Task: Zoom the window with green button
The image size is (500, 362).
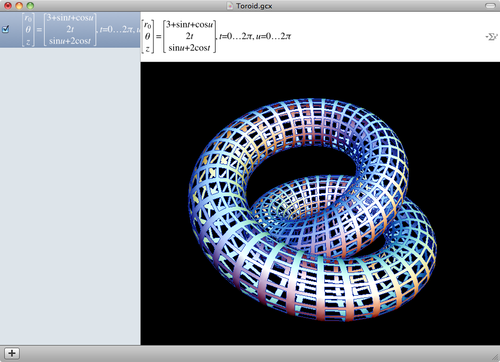Action: click(30, 6)
